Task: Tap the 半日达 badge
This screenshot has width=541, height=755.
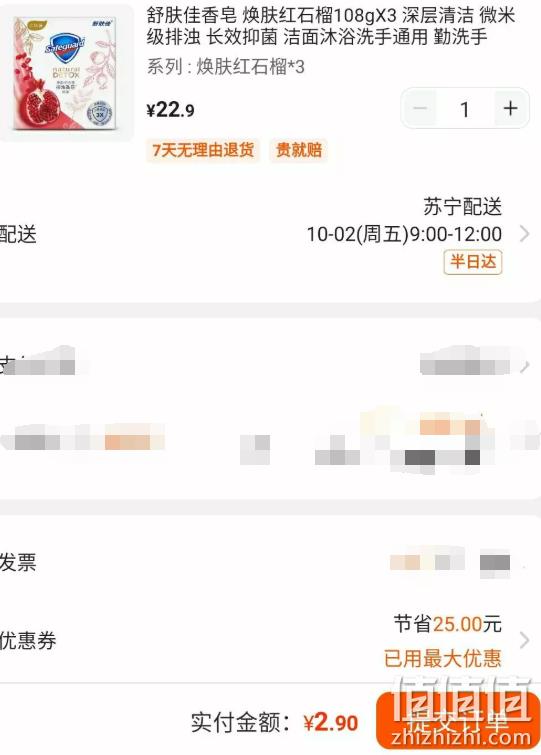Action: (x=473, y=262)
